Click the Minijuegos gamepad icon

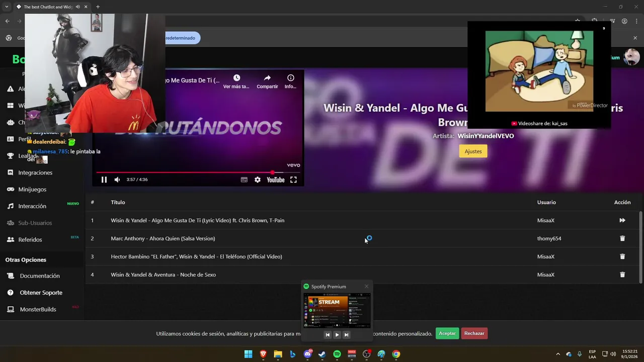pos(10,189)
